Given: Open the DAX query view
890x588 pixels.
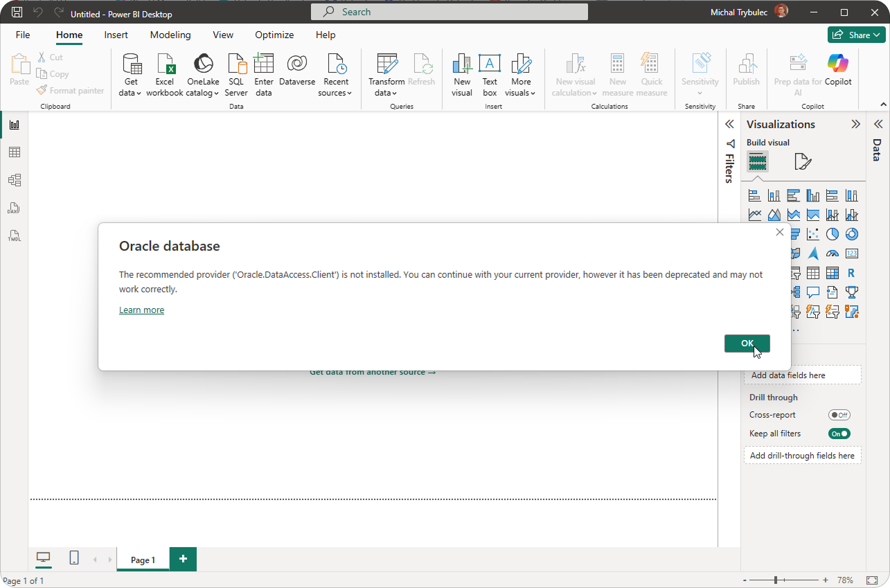Looking at the screenshot, I should tap(15, 208).
